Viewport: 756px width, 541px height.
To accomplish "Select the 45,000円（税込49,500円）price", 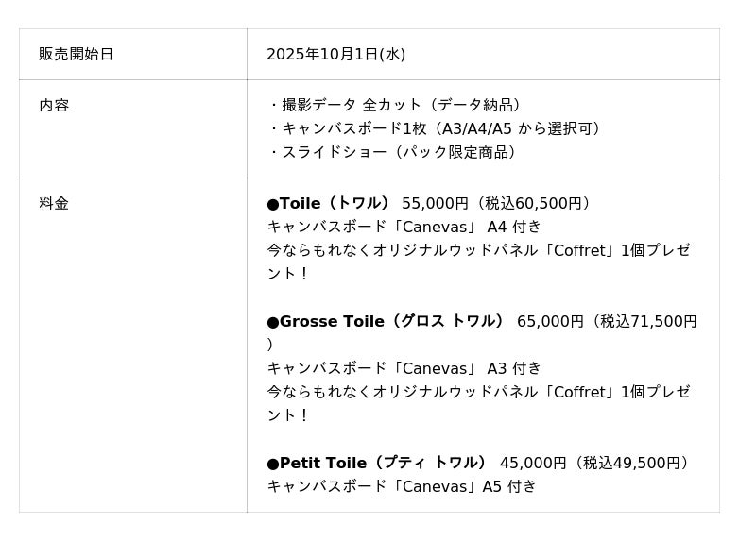I will (597, 463).
